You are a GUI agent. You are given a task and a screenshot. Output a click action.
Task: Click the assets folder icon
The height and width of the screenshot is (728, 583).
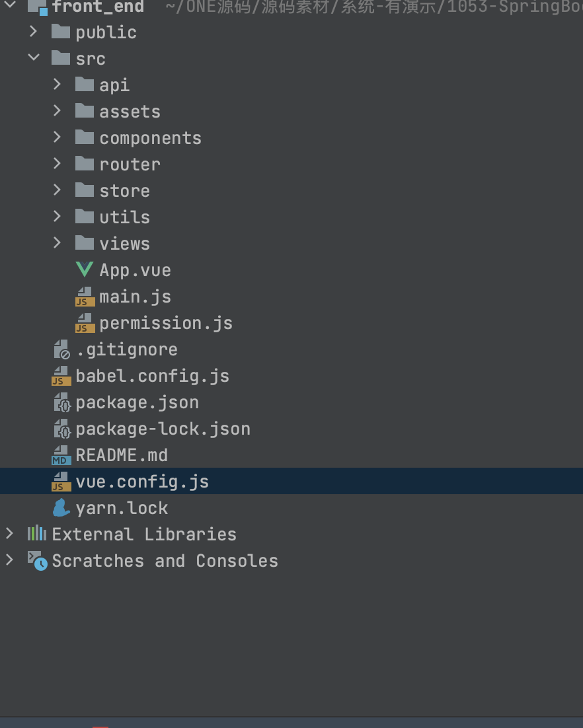[85, 111]
